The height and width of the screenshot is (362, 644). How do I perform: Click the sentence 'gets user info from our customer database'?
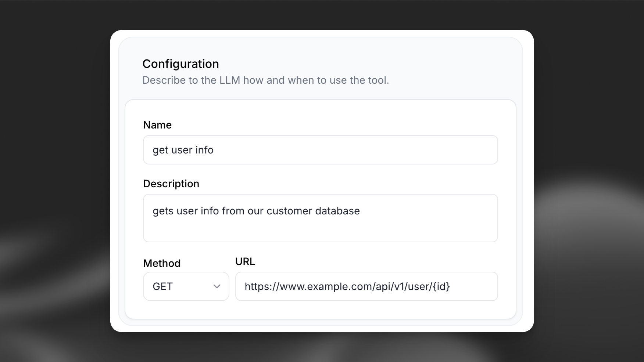[x=256, y=211]
